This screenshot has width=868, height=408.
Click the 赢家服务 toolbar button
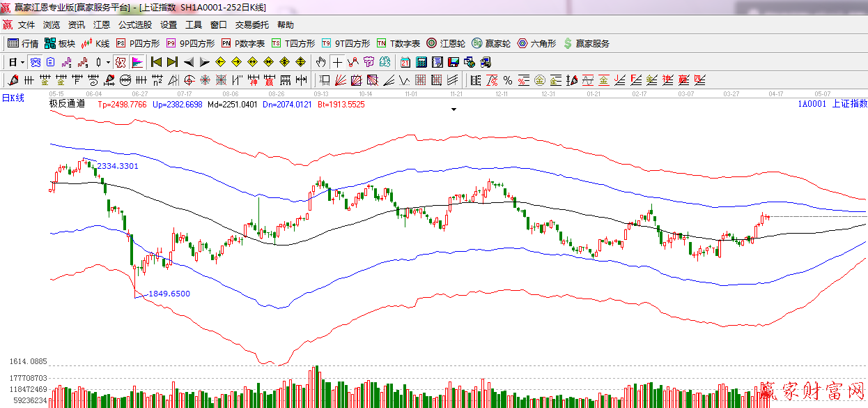tap(587, 43)
